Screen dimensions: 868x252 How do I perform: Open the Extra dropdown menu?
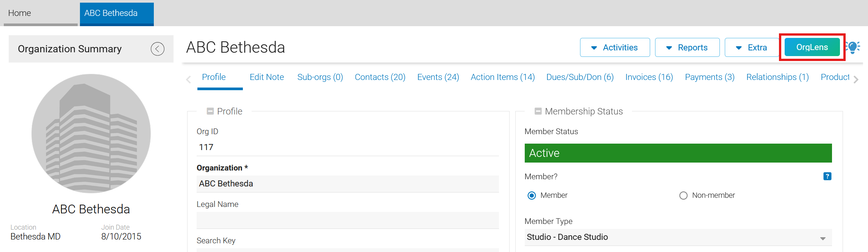pos(752,47)
